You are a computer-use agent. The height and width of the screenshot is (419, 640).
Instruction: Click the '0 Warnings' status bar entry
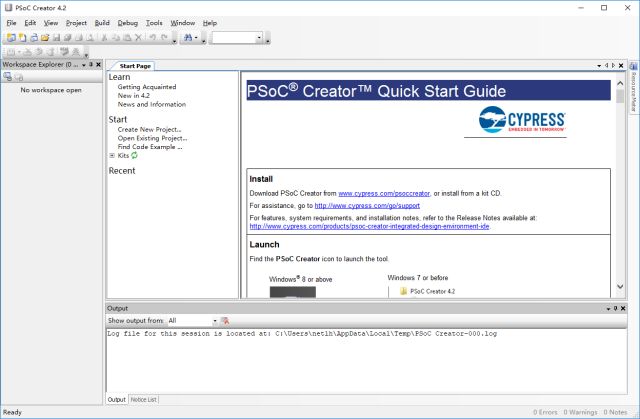580,412
